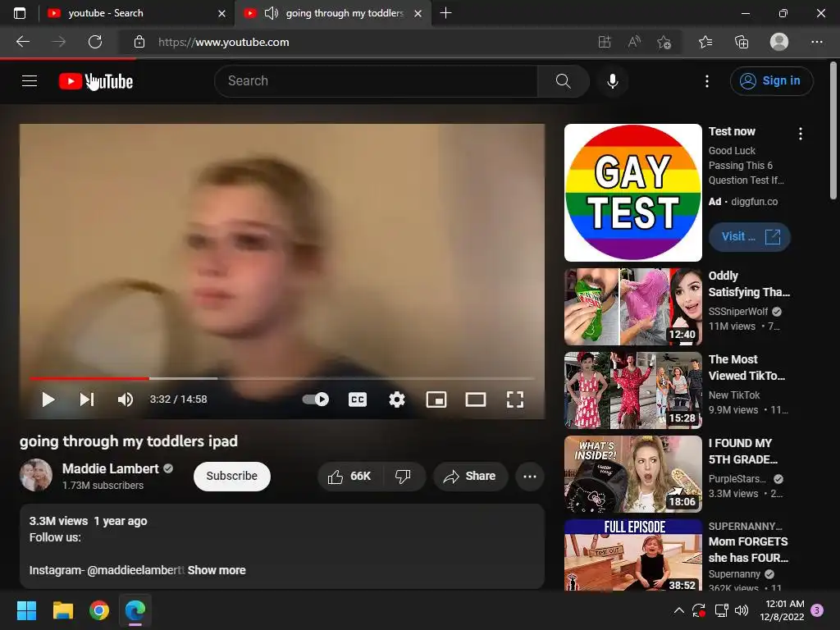Skip to next video
This screenshot has width=840, height=630.
click(x=87, y=399)
